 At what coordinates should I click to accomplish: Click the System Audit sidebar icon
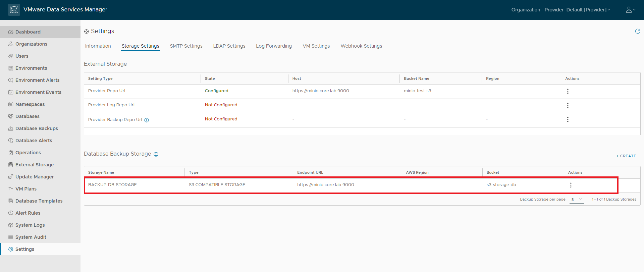[11, 237]
